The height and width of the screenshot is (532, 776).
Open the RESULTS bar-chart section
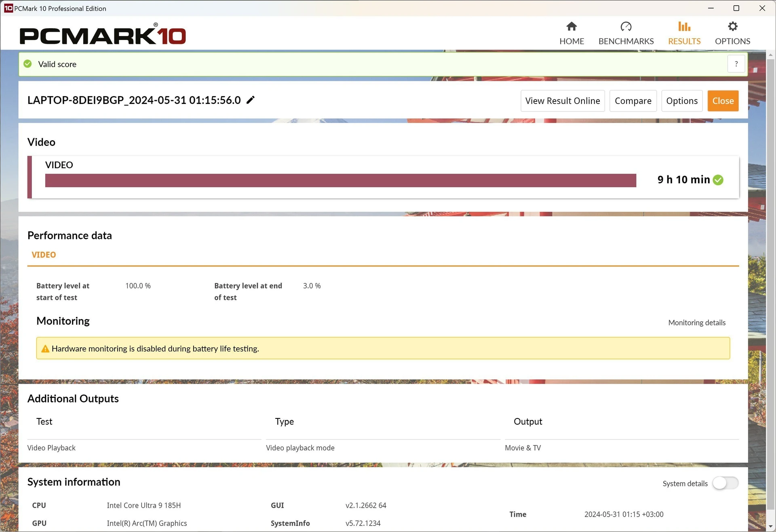pos(684,33)
